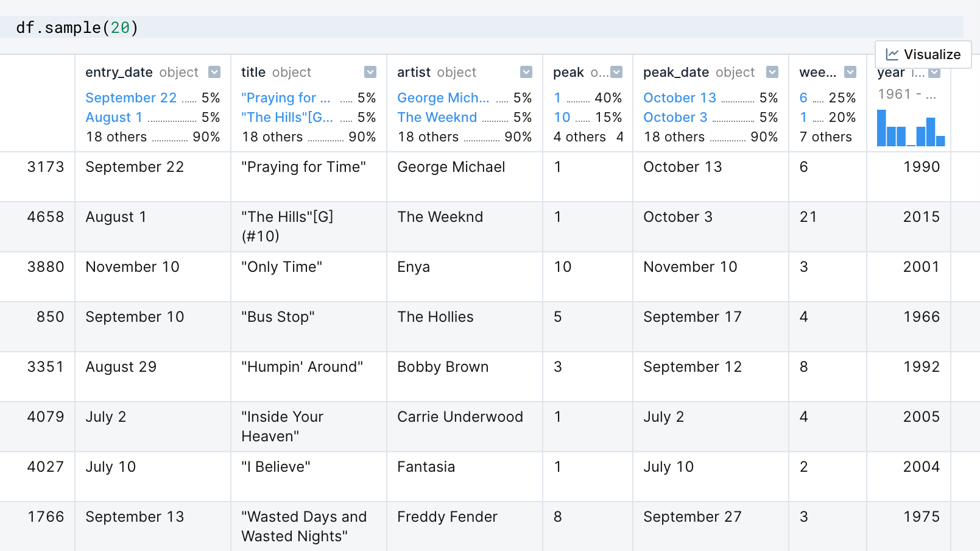Click the Visualize button
The height and width of the screenshot is (551, 980).
923,54
